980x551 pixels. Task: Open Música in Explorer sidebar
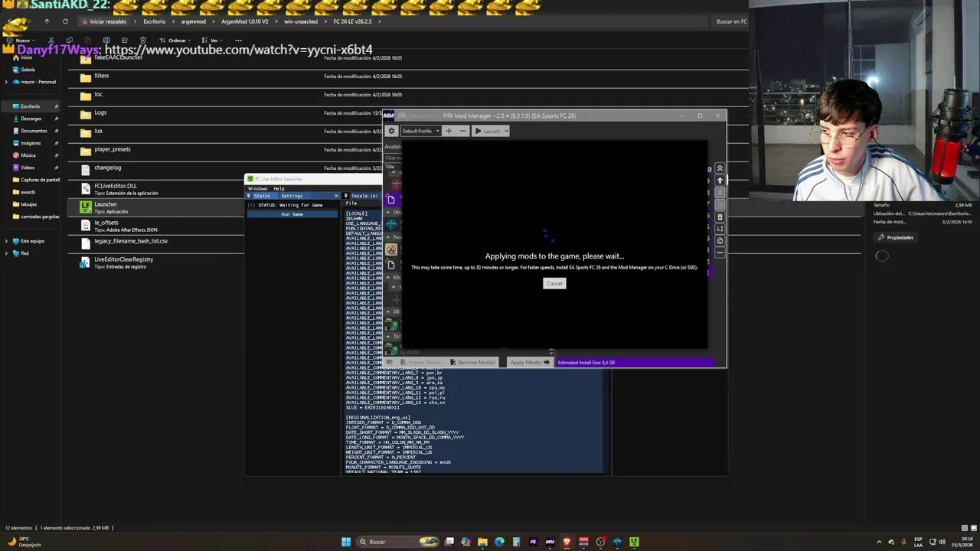click(28, 155)
